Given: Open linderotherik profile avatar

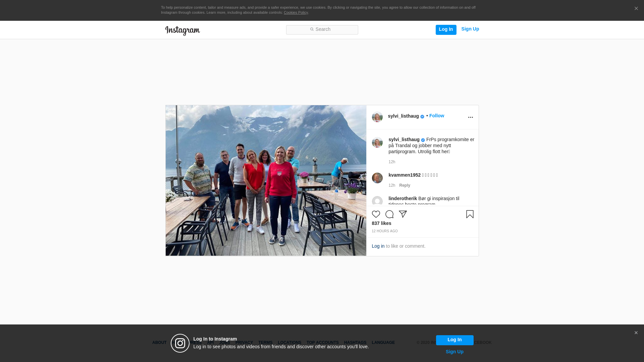Looking at the screenshot, I should (377, 201).
